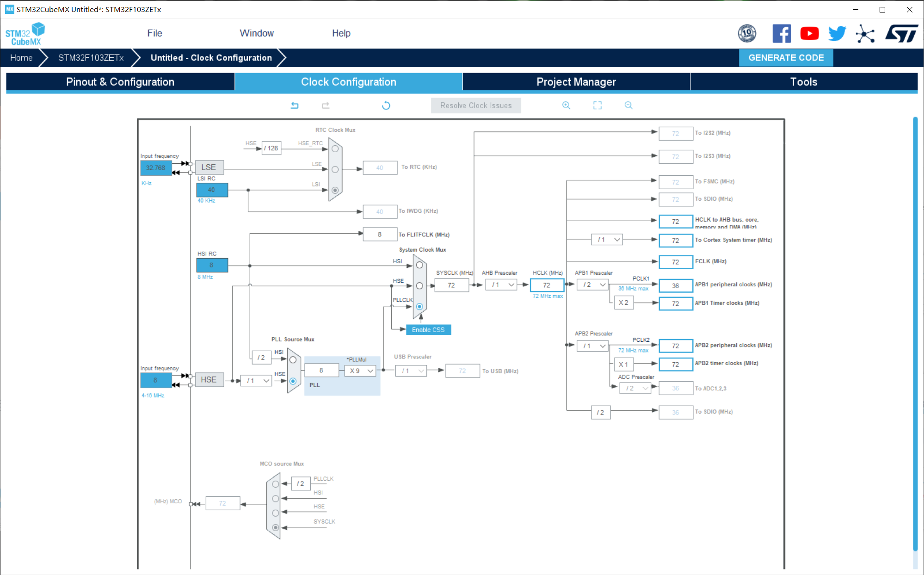
Task: Select SYSCLK radio button in MCO source Mux
Action: coord(275,527)
